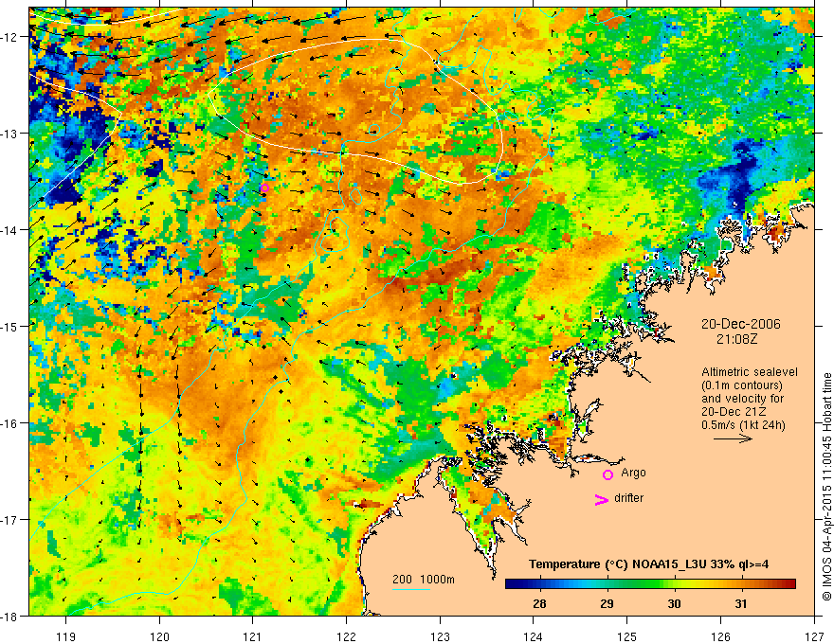Click the 'Altimetric sealevel' caption text

tap(750, 372)
